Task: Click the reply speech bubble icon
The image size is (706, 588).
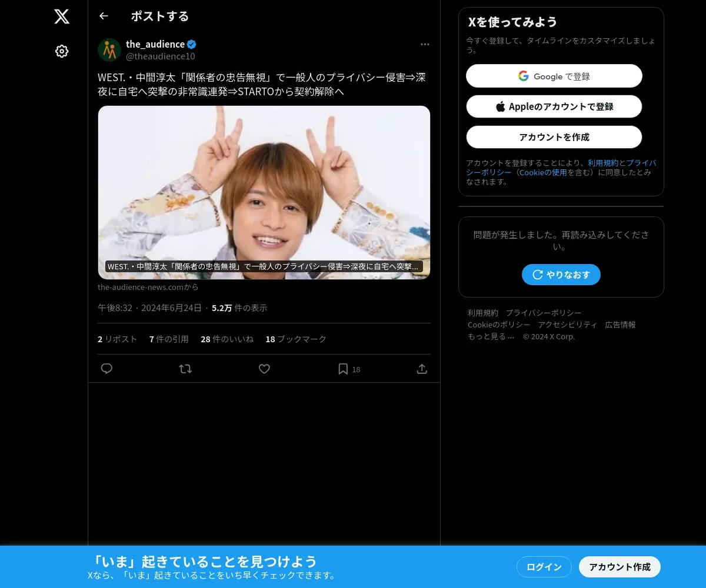Action: (x=106, y=369)
